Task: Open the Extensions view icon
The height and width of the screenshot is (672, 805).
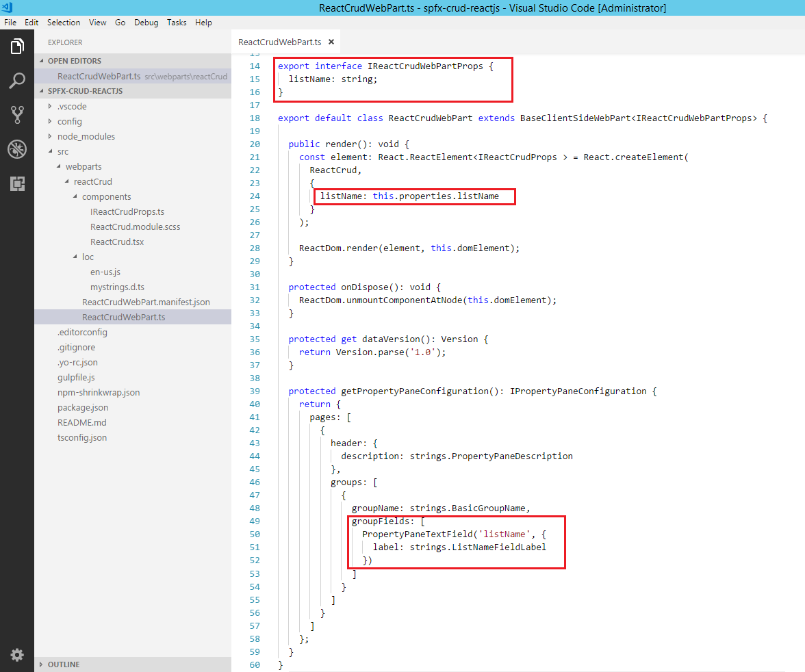Action: point(17,183)
